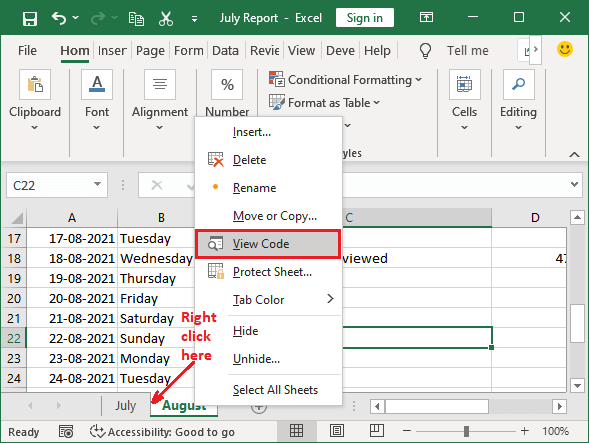The width and height of the screenshot is (589, 443).
Task: Switch to Page Break Preview view
Action: tap(376, 431)
